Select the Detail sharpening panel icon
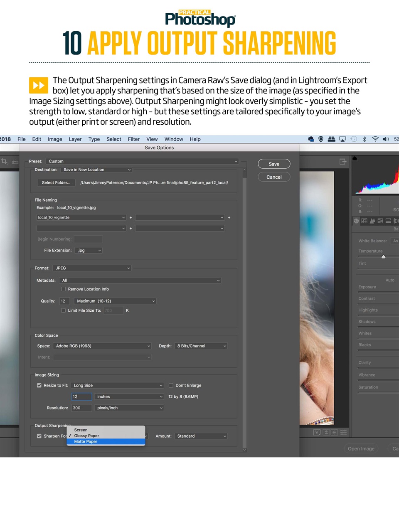The image size is (399, 532). pos(372,221)
